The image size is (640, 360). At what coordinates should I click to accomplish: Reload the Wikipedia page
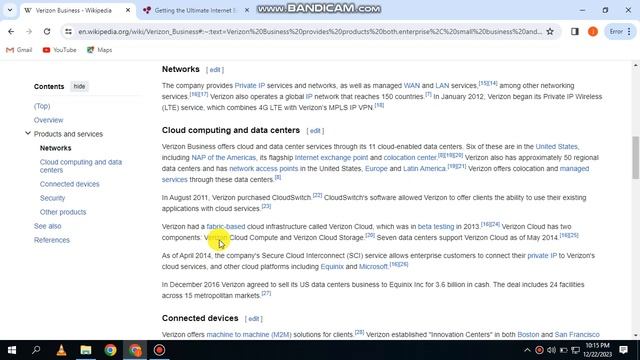click(x=47, y=31)
